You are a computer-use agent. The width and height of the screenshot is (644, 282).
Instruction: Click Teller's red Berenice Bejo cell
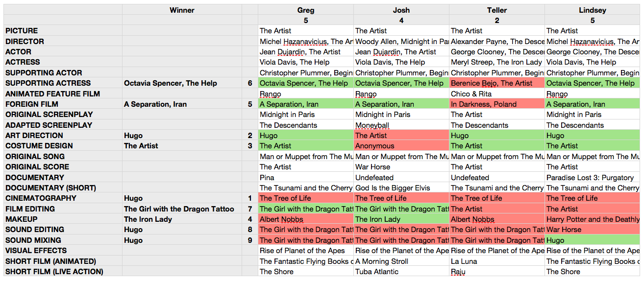point(497,83)
